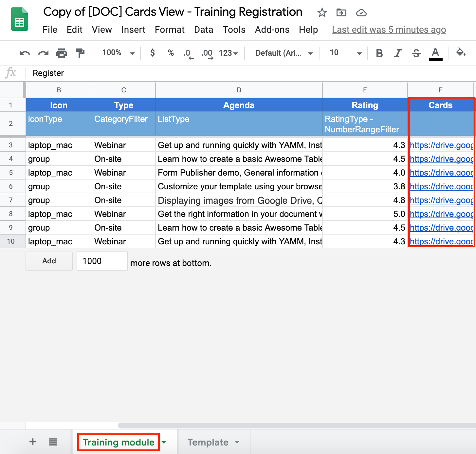Open more number formats dropdown
The height and width of the screenshot is (454, 476).
coord(228,53)
